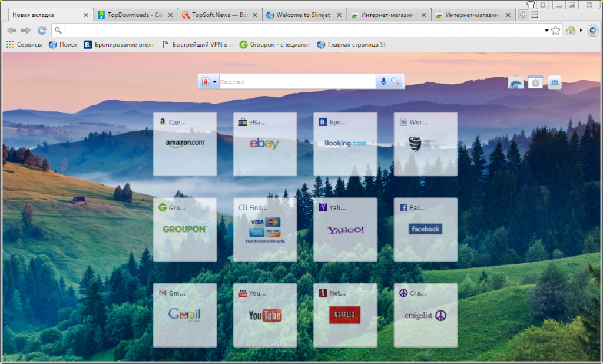This screenshot has width=603, height=364.
Task: Open the Gmail speed dial tile
Action: [185, 315]
